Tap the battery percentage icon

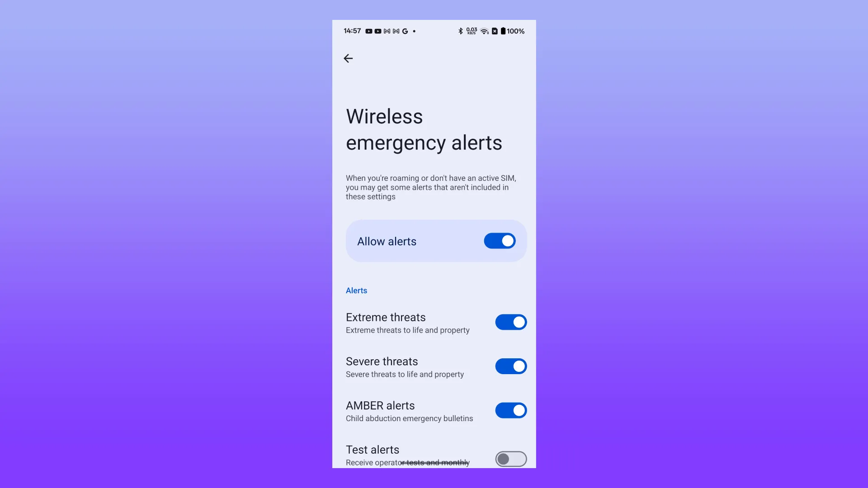[x=511, y=31]
